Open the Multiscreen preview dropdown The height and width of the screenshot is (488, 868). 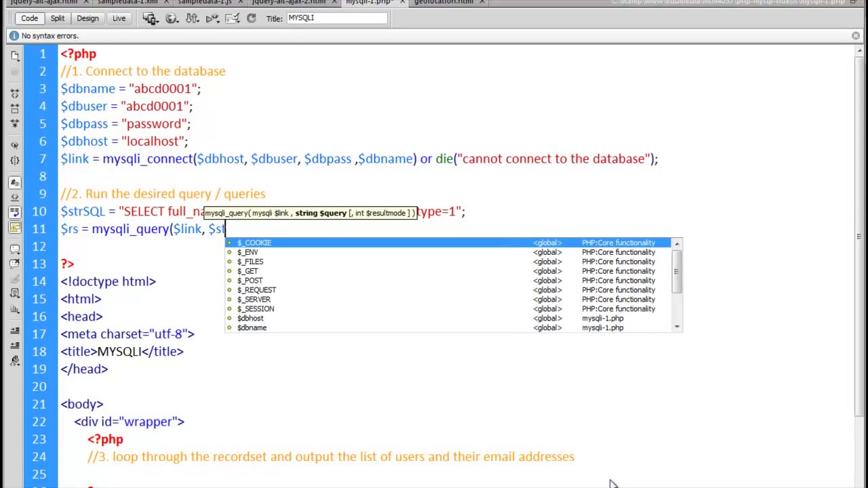[151, 18]
